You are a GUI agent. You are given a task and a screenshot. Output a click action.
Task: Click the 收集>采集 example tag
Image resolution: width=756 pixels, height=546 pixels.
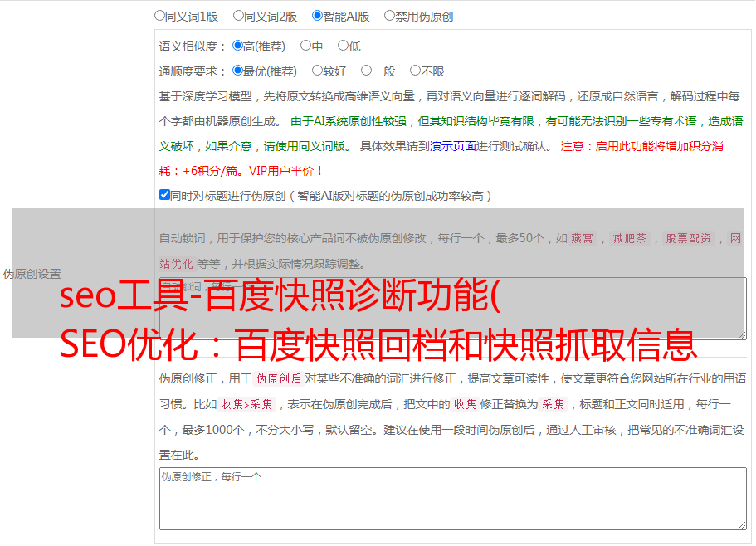coord(246,404)
